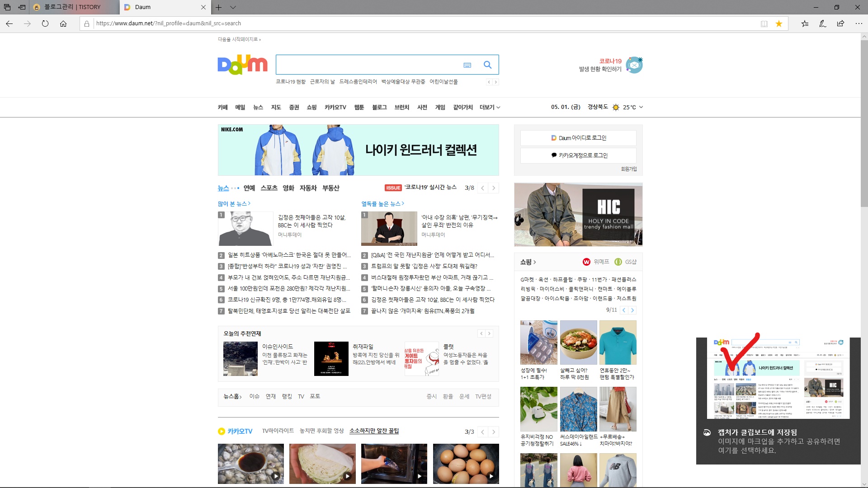Open browser settings and more menu
This screenshot has height=488, width=868.
(859, 23)
